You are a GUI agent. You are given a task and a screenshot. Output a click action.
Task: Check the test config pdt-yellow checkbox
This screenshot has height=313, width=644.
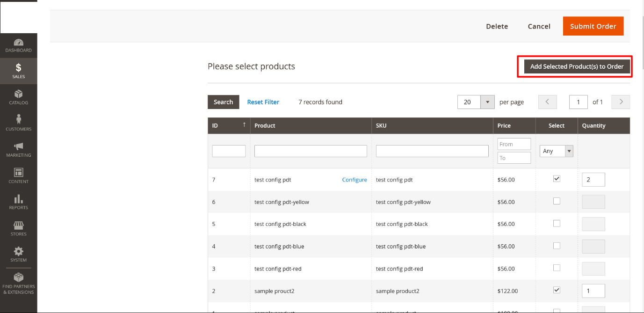coord(557,201)
